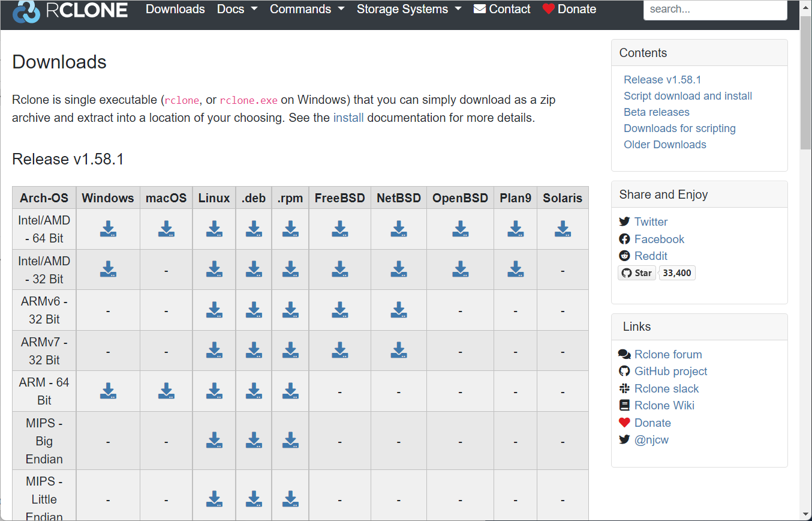812x521 pixels.
Task: Download NetBSD Intel/AMD 64 Bit build
Action: (399, 229)
